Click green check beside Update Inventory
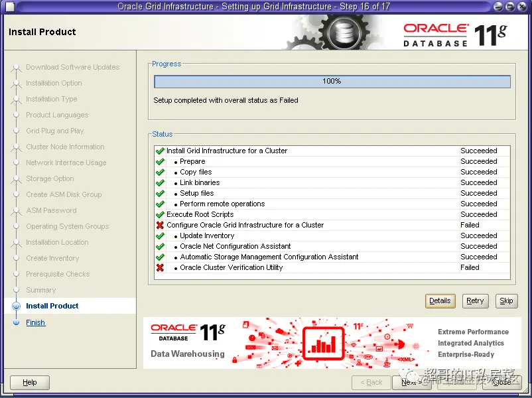532x398 pixels. (x=160, y=235)
